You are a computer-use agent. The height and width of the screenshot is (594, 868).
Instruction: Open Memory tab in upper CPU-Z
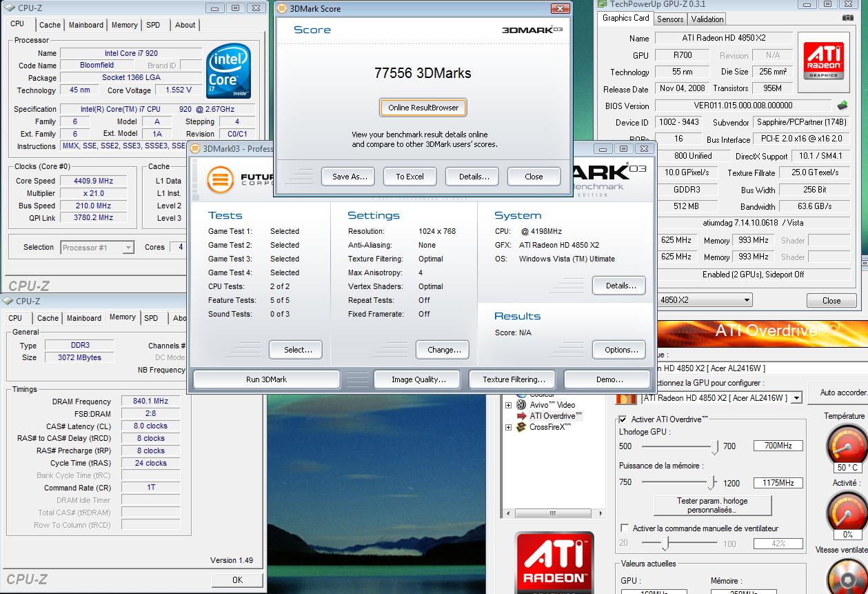tap(125, 25)
